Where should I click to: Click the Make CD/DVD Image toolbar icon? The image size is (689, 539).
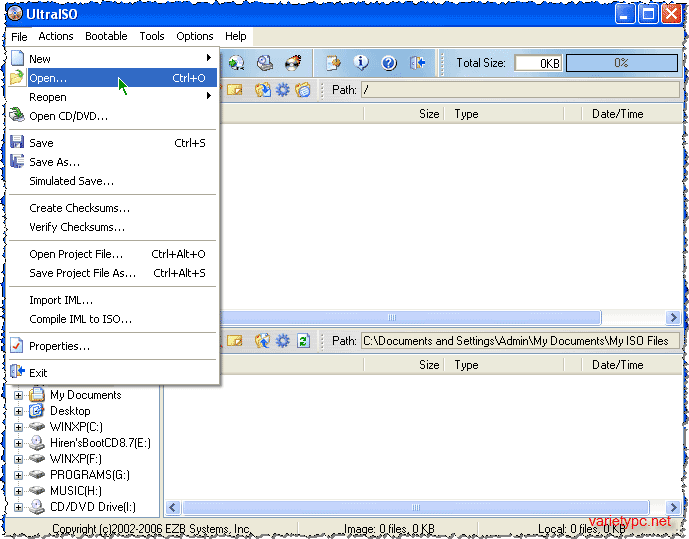[x=265, y=63]
